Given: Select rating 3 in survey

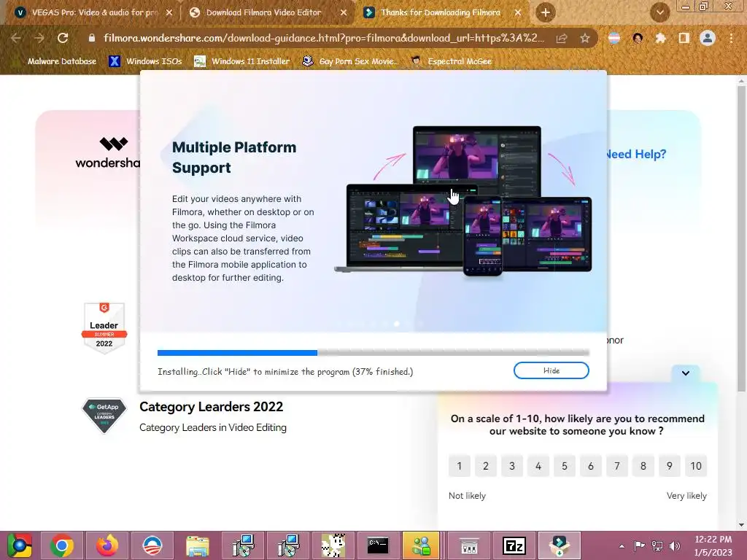Looking at the screenshot, I should 512,466.
